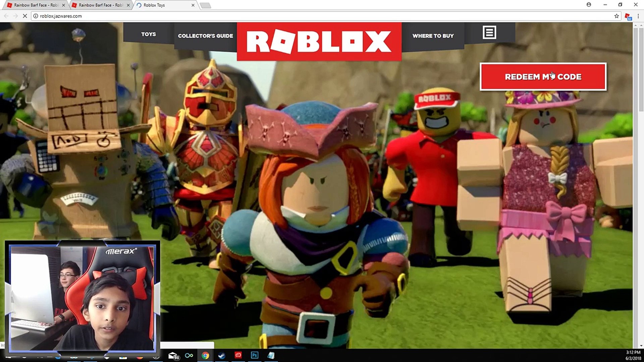Screen dimensions: 644x362
Task: Click the Roblox extension icon in toolbar
Action: 628,16
